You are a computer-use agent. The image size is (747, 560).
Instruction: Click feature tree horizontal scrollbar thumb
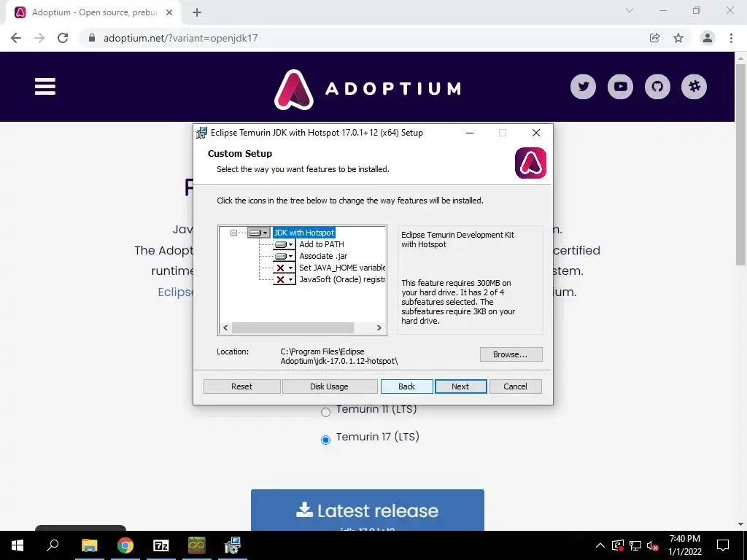pos(293,327)
